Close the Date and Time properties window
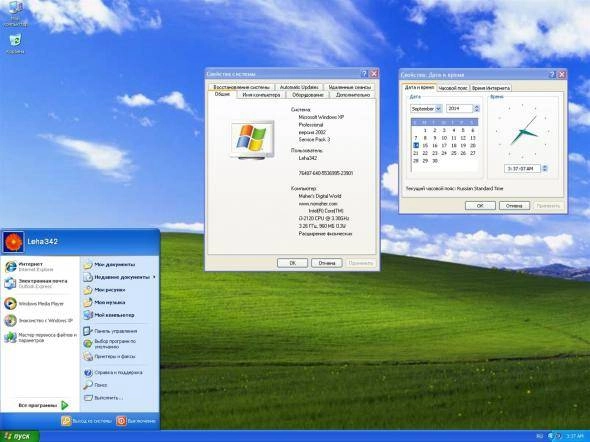 click(561, 74)
